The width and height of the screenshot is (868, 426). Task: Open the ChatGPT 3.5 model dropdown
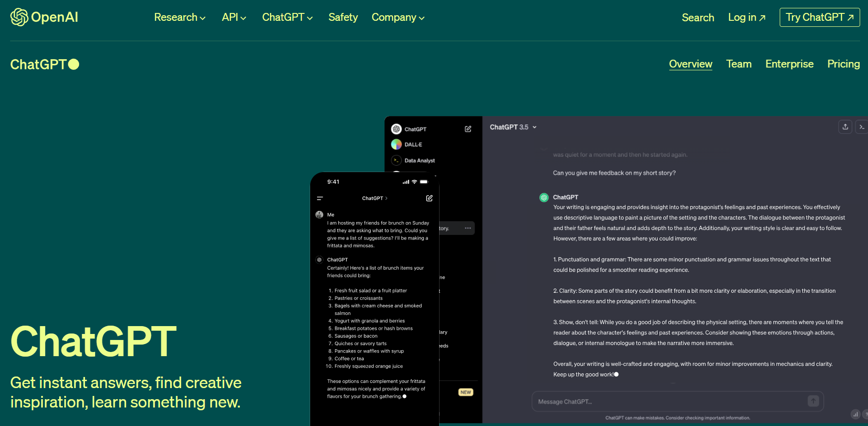[x=513, y=127]
